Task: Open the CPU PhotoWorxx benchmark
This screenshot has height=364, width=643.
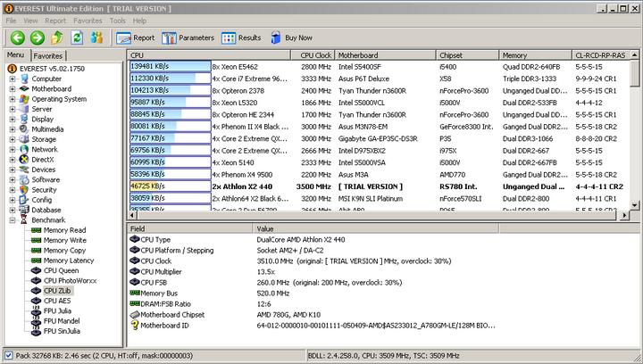Action: pyautogui.click(x=71, y=280)
